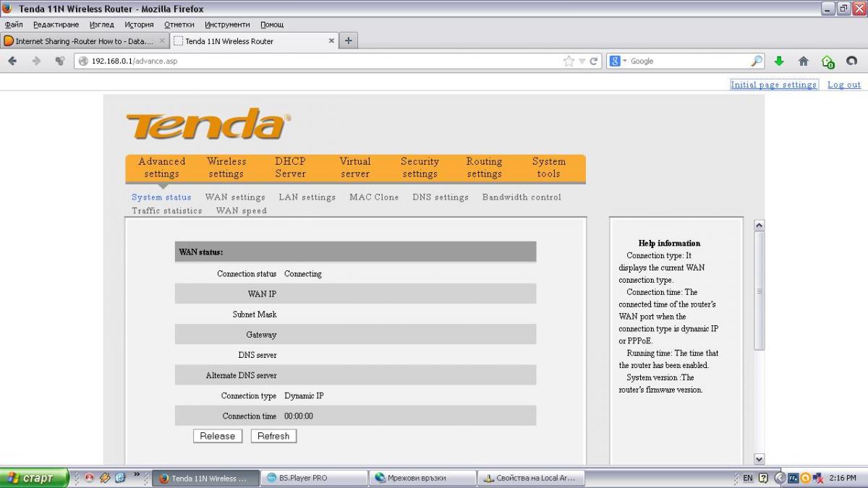Go to the Firefox home icon

point(803,61)
